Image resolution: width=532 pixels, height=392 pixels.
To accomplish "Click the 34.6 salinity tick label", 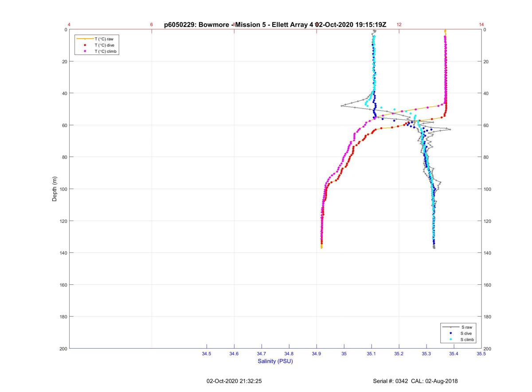I will [234, 354].
